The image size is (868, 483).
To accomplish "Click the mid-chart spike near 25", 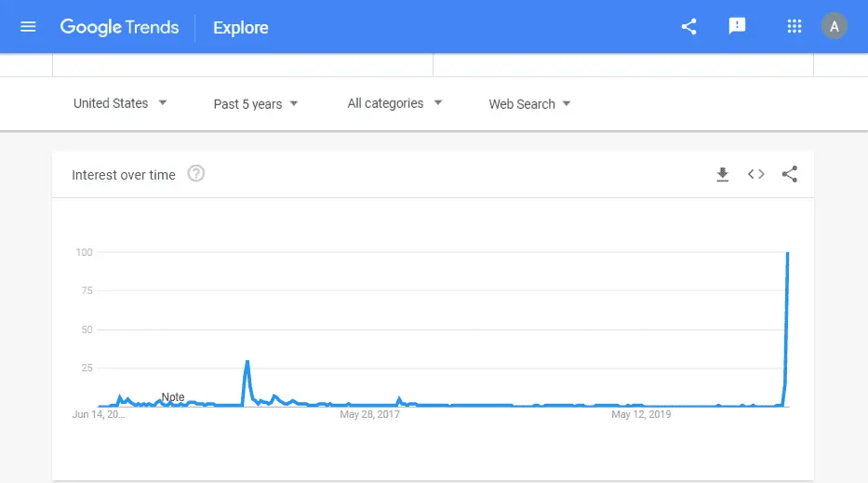I will tap(247, 361).
